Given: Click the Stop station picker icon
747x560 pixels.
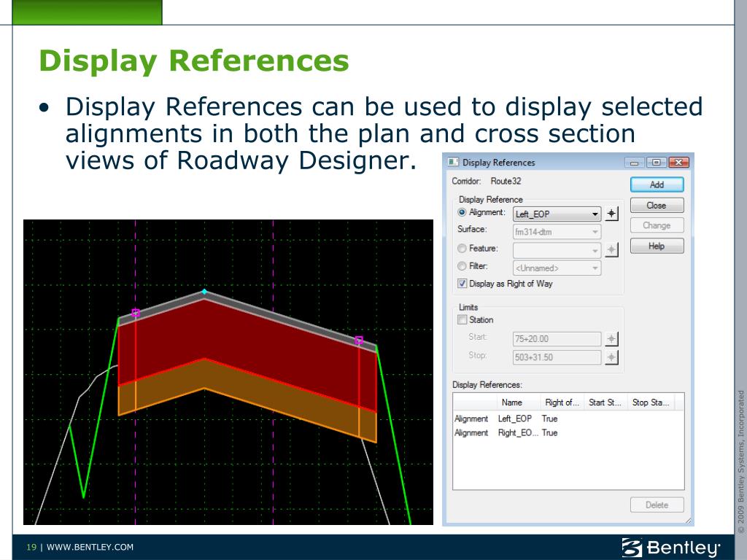Looking at the screenshot, I should (x=612, y=357).
